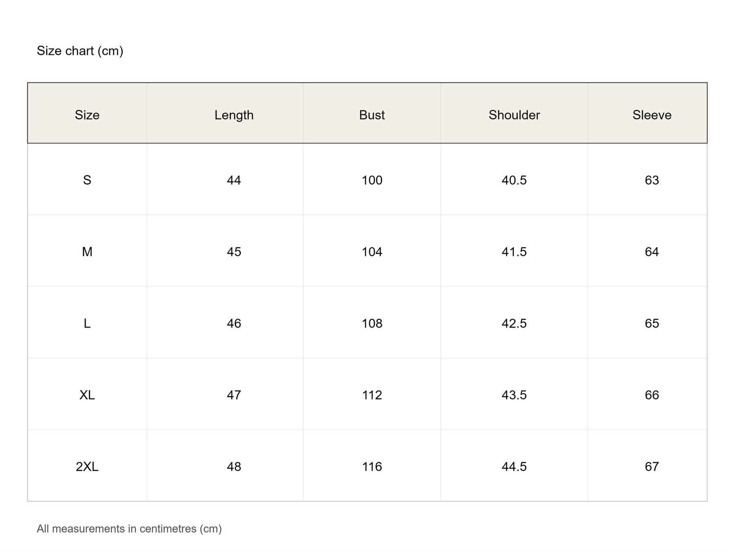Screen dimensions: 744x560
Task: Select the shoulder value 44.5 cell
Action: coord(514,465)
